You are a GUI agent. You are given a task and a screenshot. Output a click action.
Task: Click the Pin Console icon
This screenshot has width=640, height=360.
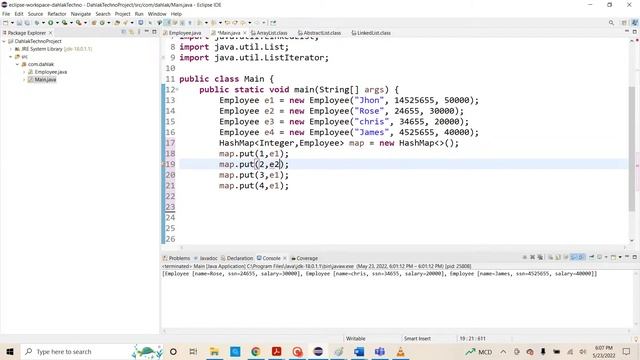click(591, 257)
